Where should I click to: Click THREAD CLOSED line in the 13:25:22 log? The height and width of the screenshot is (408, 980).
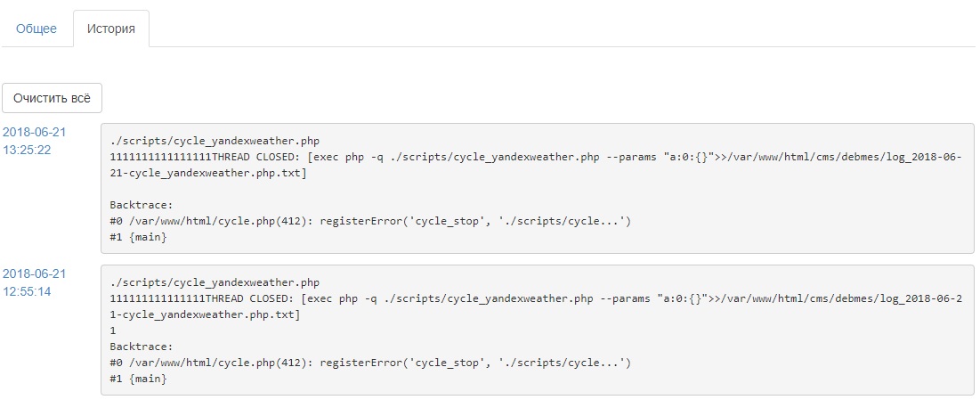[534, 157]
